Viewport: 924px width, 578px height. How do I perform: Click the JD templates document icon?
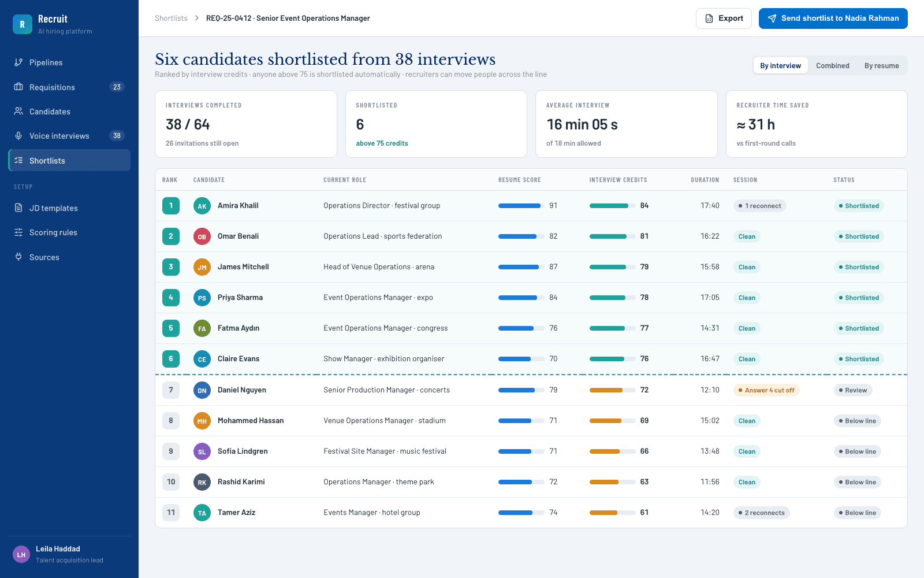[x=18, y=208]
